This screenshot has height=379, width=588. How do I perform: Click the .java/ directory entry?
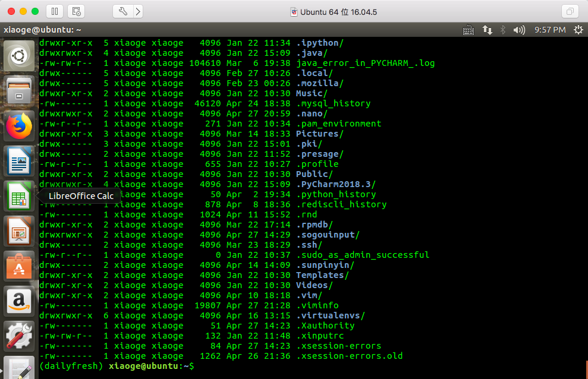point(312,53)
